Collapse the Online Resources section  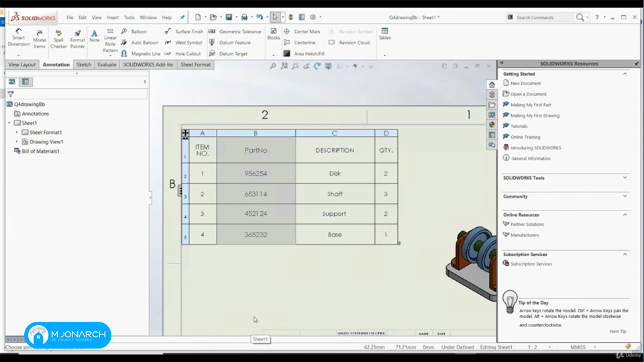click(625, 215)
